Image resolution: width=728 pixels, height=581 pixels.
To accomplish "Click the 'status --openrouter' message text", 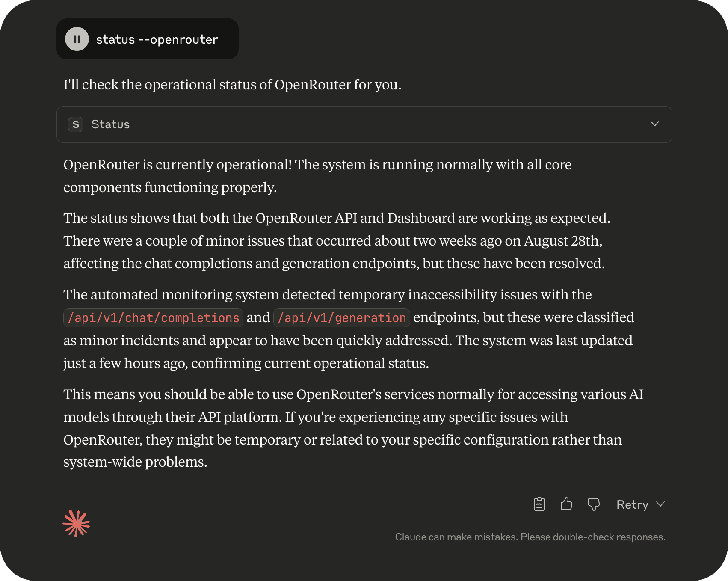I will (x=157, y=39).
